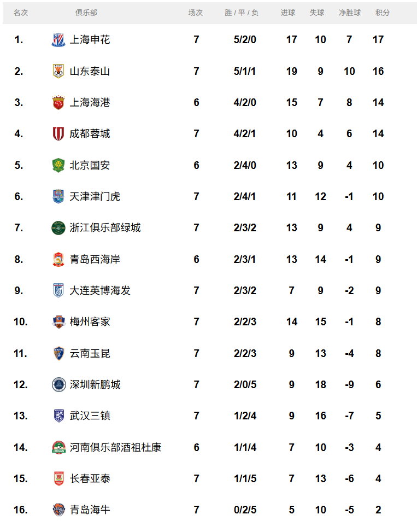Open the 河南俱乐部酒祖杜康 team name link
Screen dimensions: 417x532
pos(115,448)
